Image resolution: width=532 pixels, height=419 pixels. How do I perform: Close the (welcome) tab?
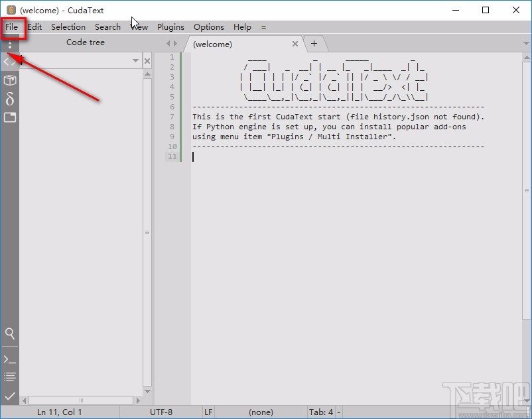pyautogui.click(x=295, y=44)
